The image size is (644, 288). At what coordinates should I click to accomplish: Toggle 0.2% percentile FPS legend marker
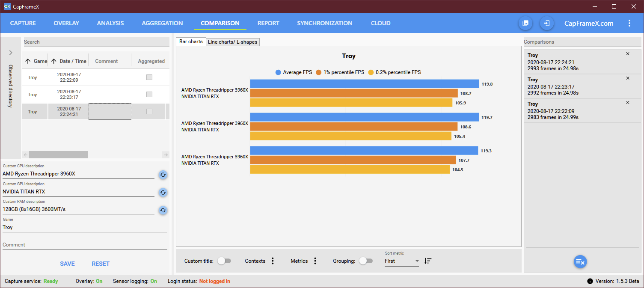371,72
